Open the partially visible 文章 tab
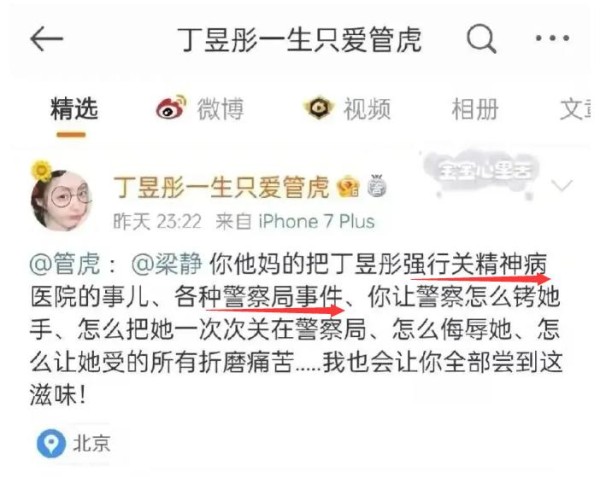600x477 pixels. [575, 109]
